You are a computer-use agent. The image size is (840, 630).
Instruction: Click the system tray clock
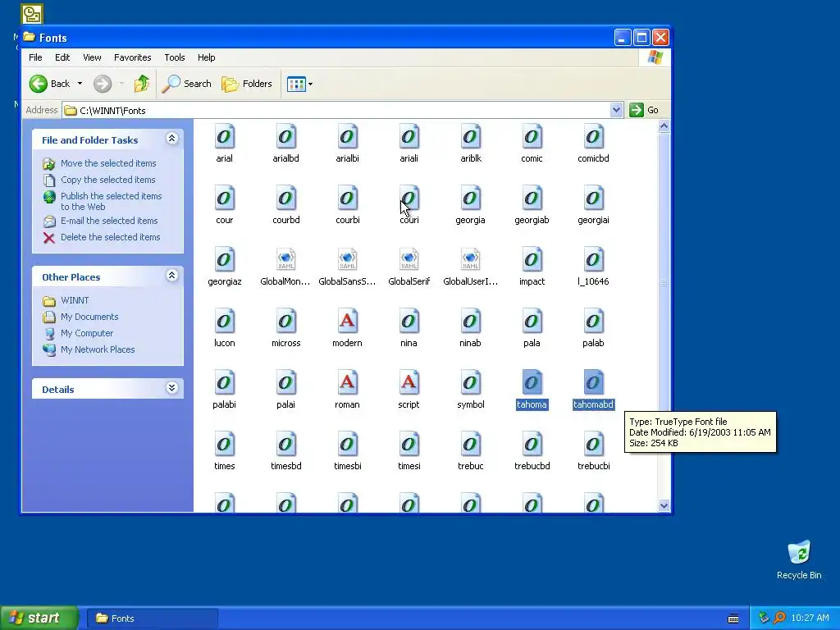pyautogui.click(x=810, y=619)
